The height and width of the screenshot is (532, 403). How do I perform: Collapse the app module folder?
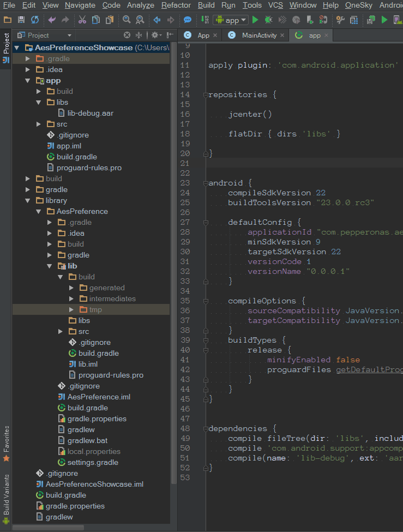28,80
